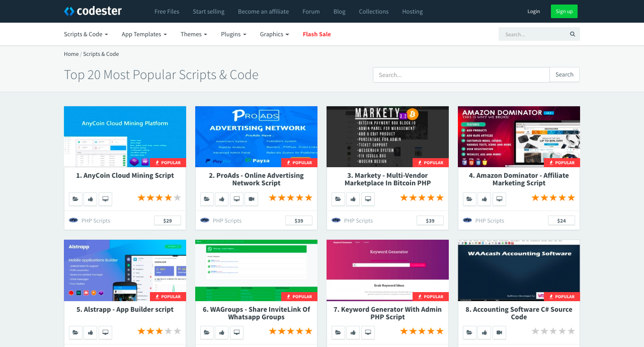Click Scripts & Code breadcrumb link
The width and height of the screenshot is (644, 347).
(101, 54)
